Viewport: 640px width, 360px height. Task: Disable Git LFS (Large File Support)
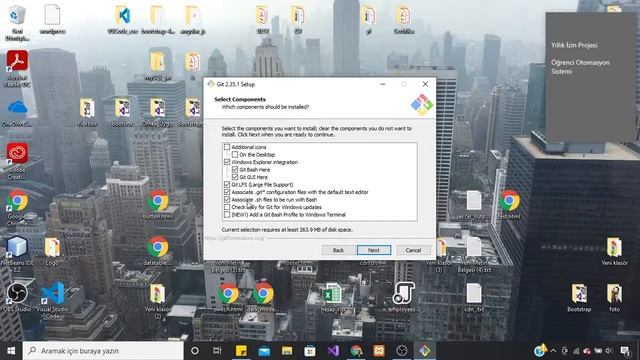[227, 184]
